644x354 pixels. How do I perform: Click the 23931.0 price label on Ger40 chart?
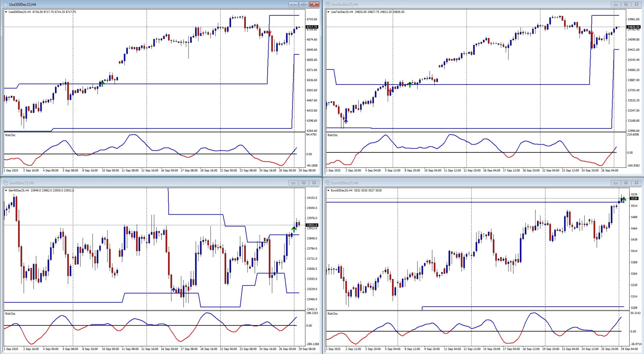pyautogui.click(x=312, y=225)
